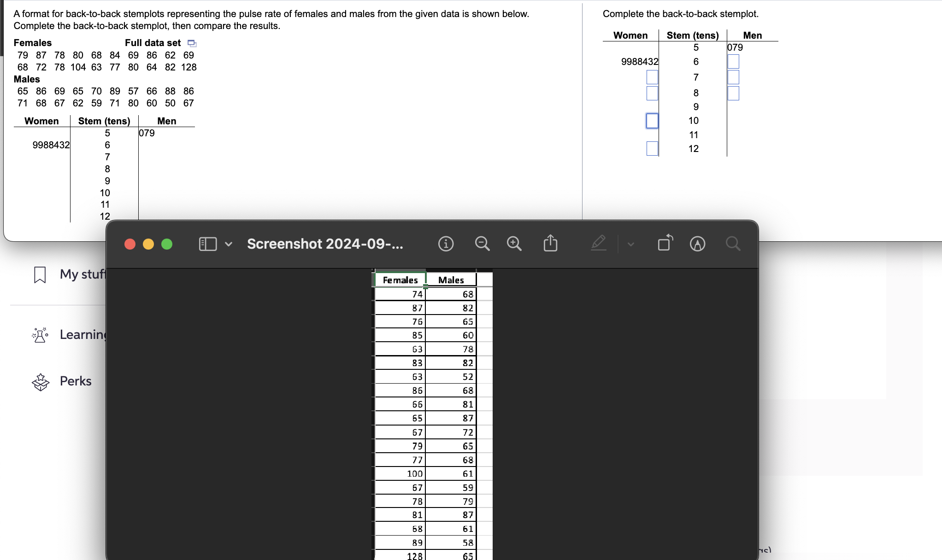
Task: Rotate the image with rotate icon
Action: coord(665,243)
